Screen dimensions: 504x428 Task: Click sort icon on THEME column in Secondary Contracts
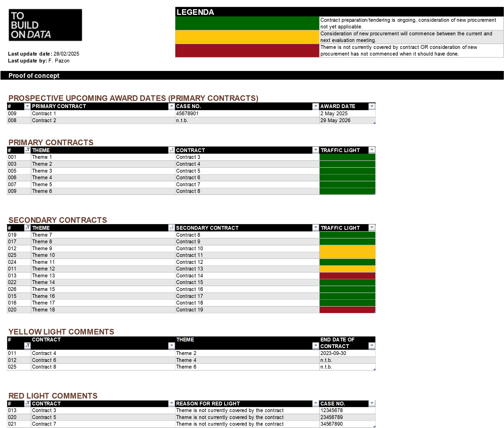tap(172, 228)
